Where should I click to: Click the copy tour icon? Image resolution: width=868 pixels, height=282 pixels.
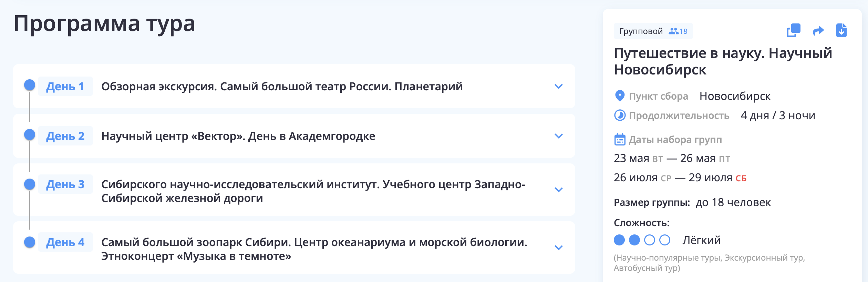(x=793, y=30)
